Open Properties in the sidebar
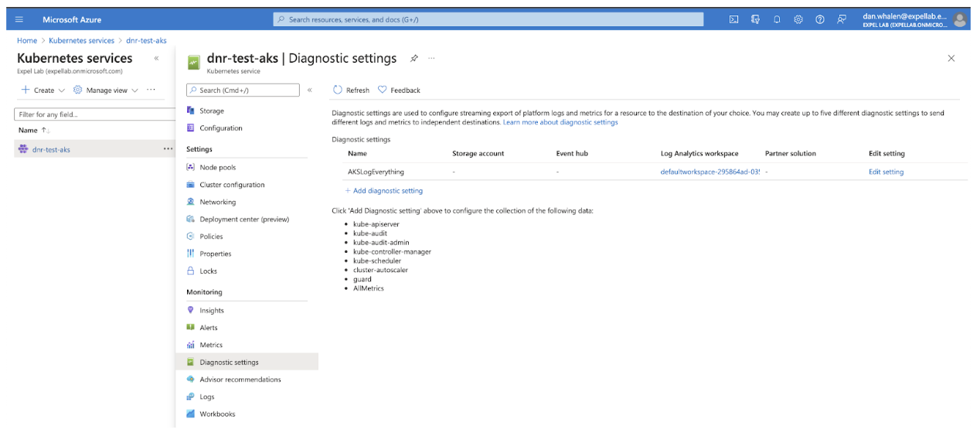 click(x=215, y=254)
